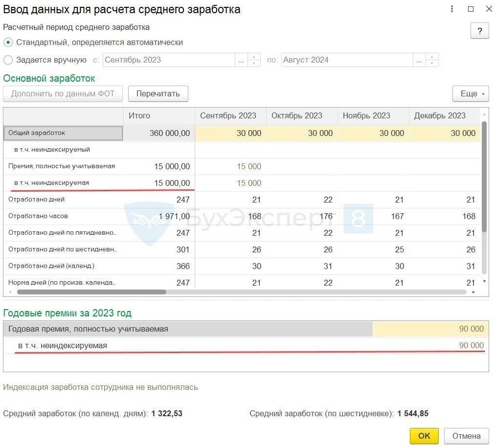The image size is (495, 448).
Task: Click the horizontal scrollbar thumb of the table
Action: click(91, 292)
